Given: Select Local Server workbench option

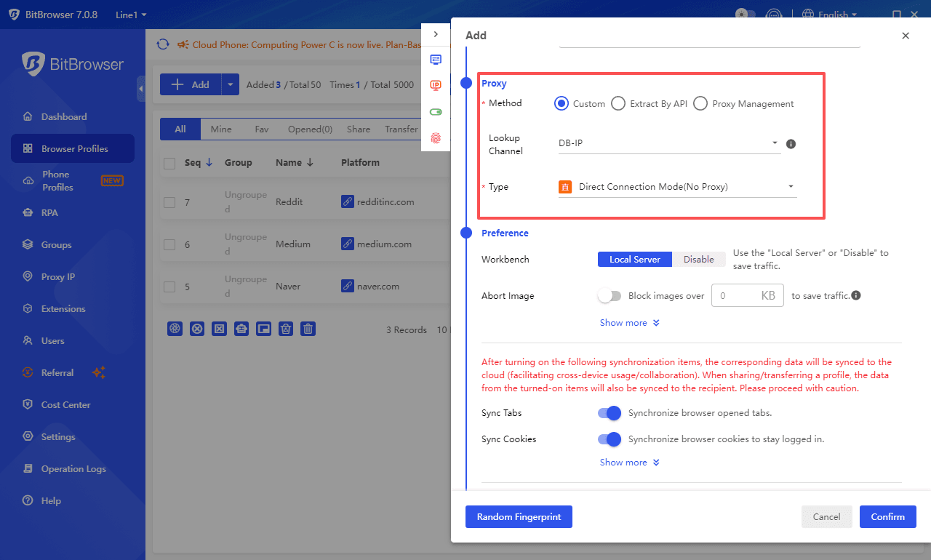Looking at the screenshot, I should click(634, 260).
